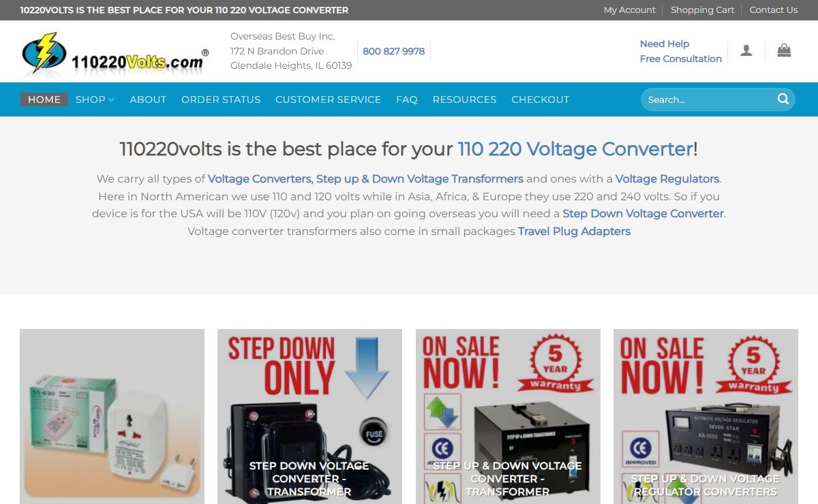818x504 pixels.
Task: Open the My Account link
Action: [x=629, y=10]
